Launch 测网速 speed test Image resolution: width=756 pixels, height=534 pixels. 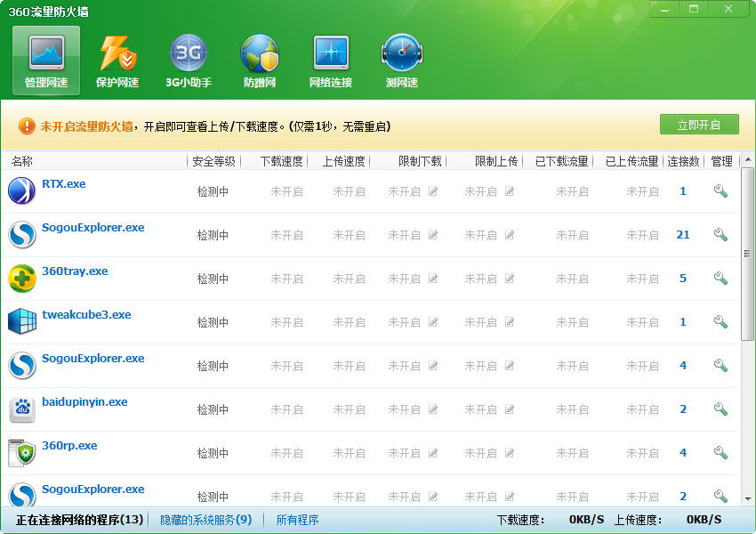402,61
